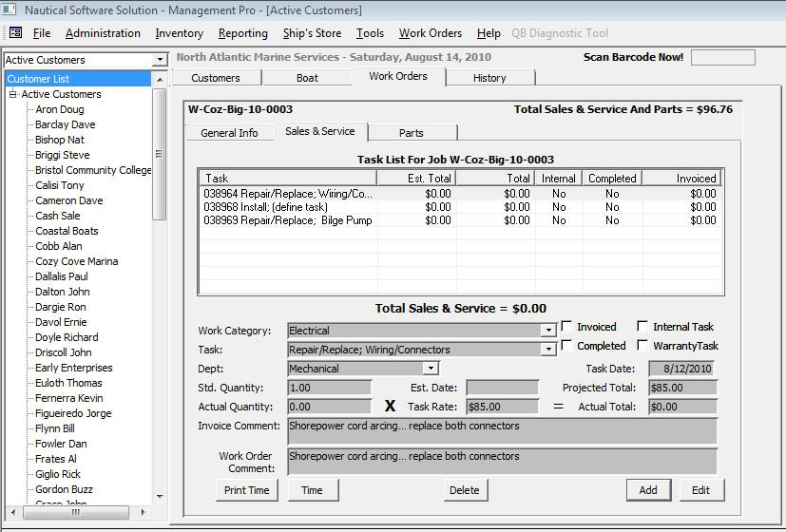Expand the Work Category dropdown
This screenshot has width=786, height=532.
(547, 331)
